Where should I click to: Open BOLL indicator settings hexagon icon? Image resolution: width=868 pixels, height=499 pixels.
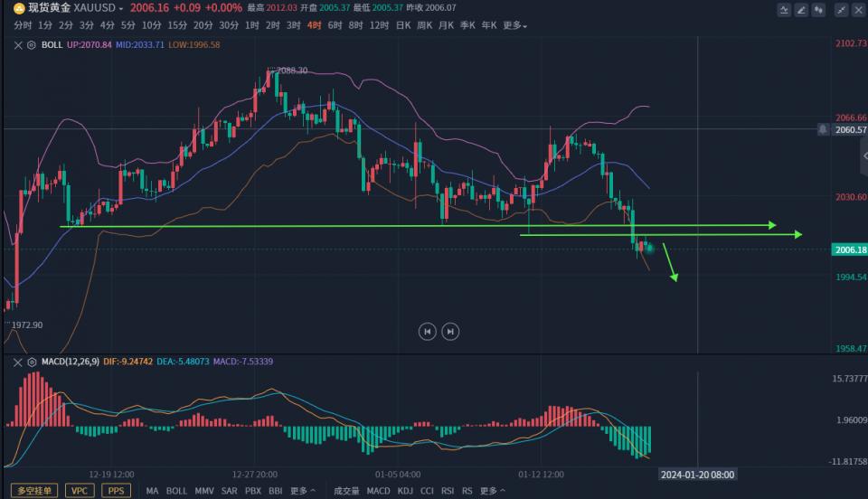(x=32, y=44)
